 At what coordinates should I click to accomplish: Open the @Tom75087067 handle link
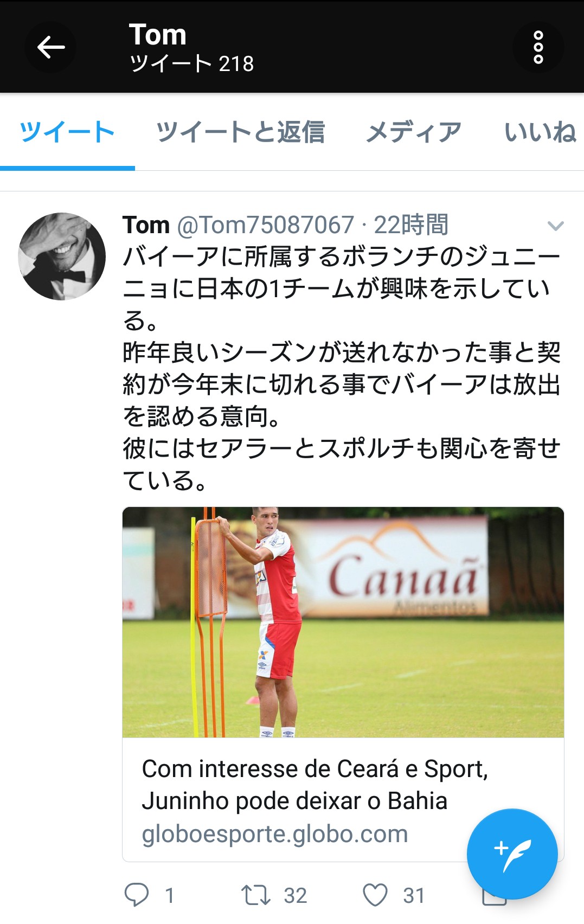266,225
